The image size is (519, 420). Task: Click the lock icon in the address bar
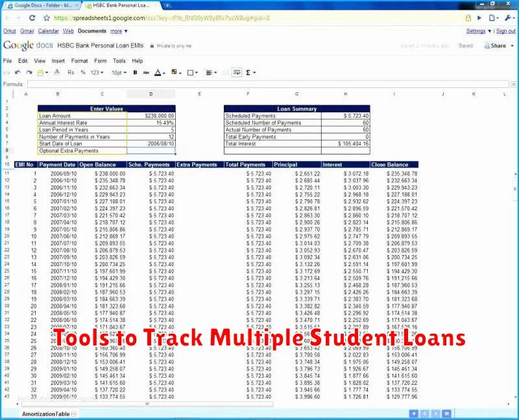(x=468, y=18)
